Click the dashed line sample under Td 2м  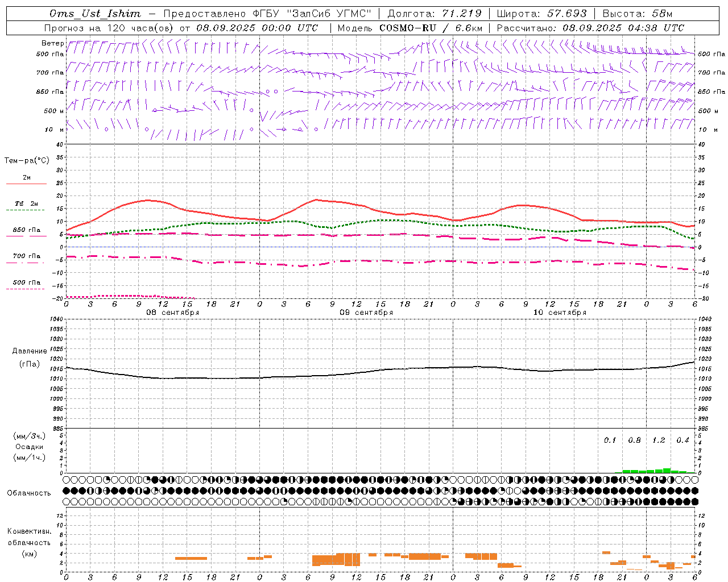tap(26, 210)
